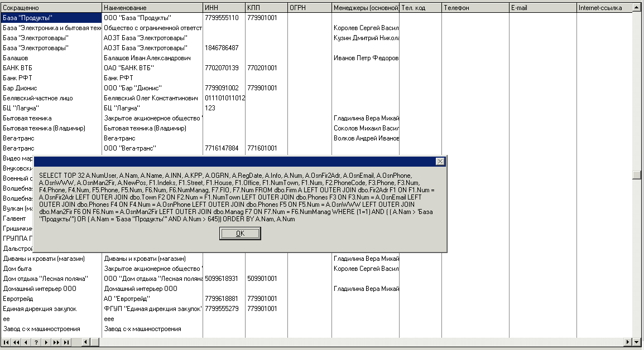The width and height of the screenshot is (644, 350).
Task: Go to the previous record
Action: 26,342
